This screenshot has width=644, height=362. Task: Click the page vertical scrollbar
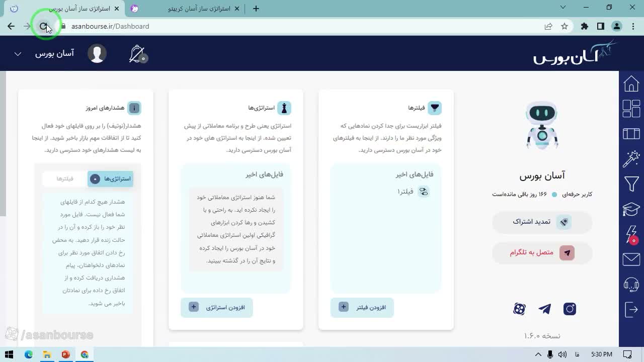[3, 143]
